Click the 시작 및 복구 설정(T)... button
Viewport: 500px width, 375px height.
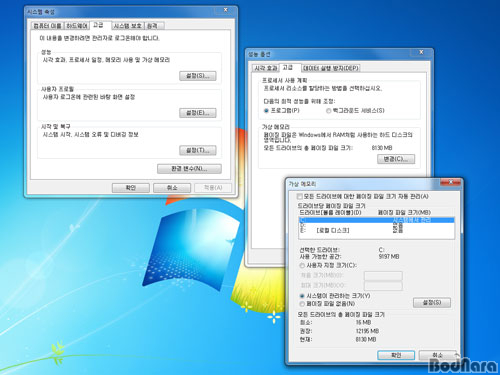198,150
